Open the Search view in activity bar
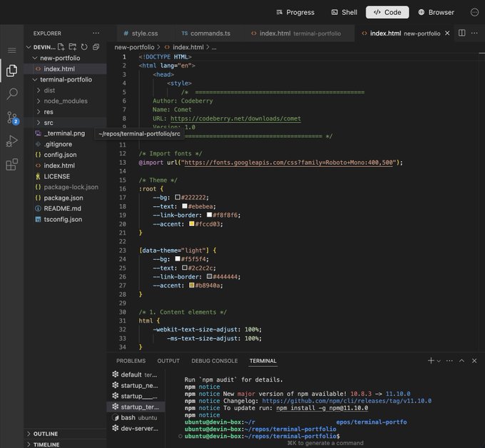485x448 pixels. coord(11,93)
